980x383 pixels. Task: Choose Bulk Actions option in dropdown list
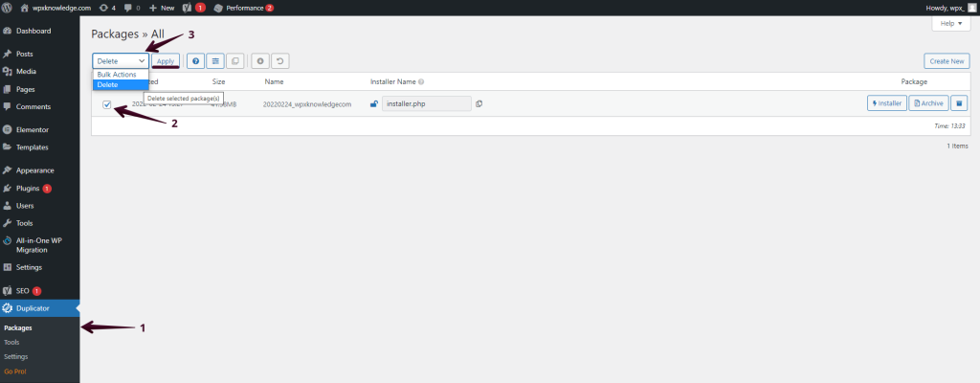point(117,75)
